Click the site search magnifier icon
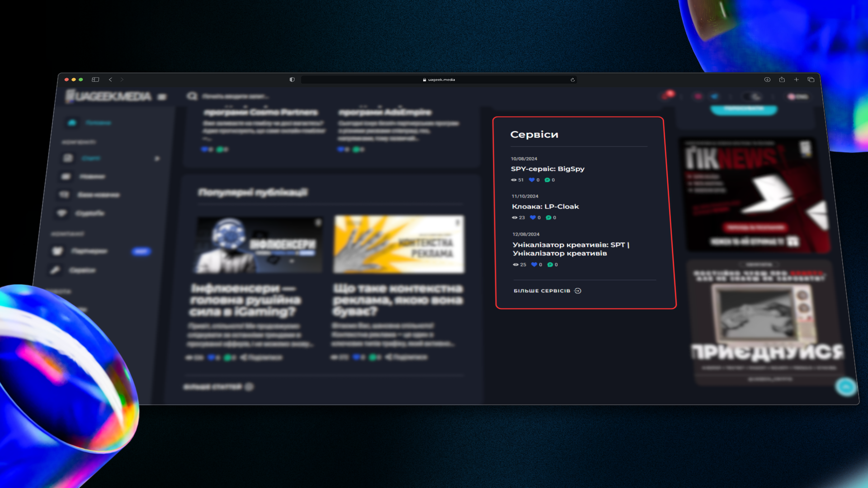This screenshot has width=868, height=488. pyautogui.click(x=192, y=96)
